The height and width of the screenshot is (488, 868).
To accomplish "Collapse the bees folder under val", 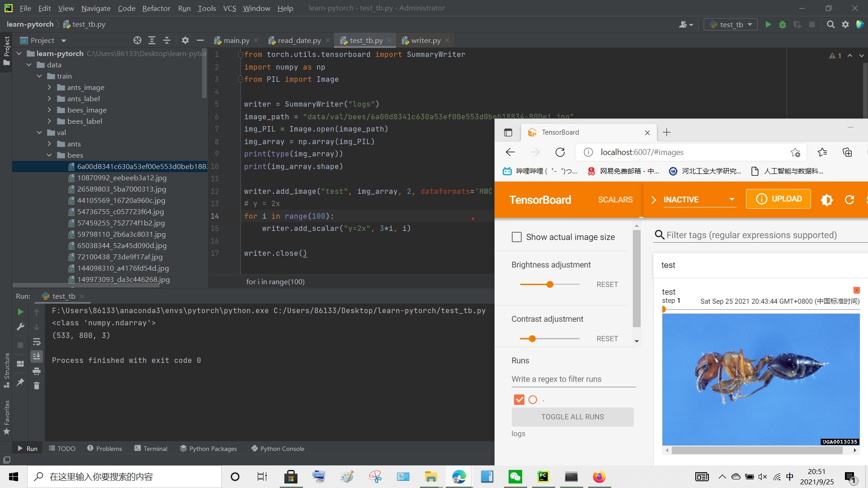I will [49, 155].
